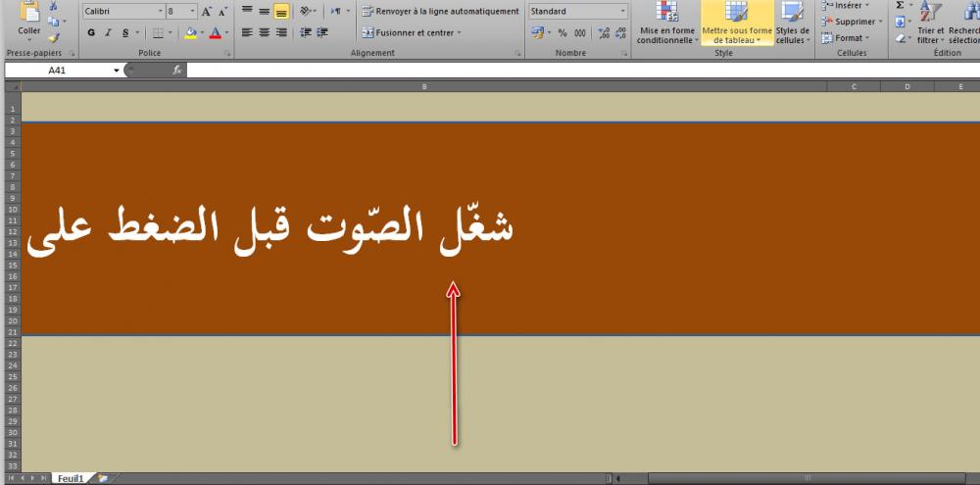980x485 pixels.
Task: Open the underline style dropdown arrow
Action: 137,32
